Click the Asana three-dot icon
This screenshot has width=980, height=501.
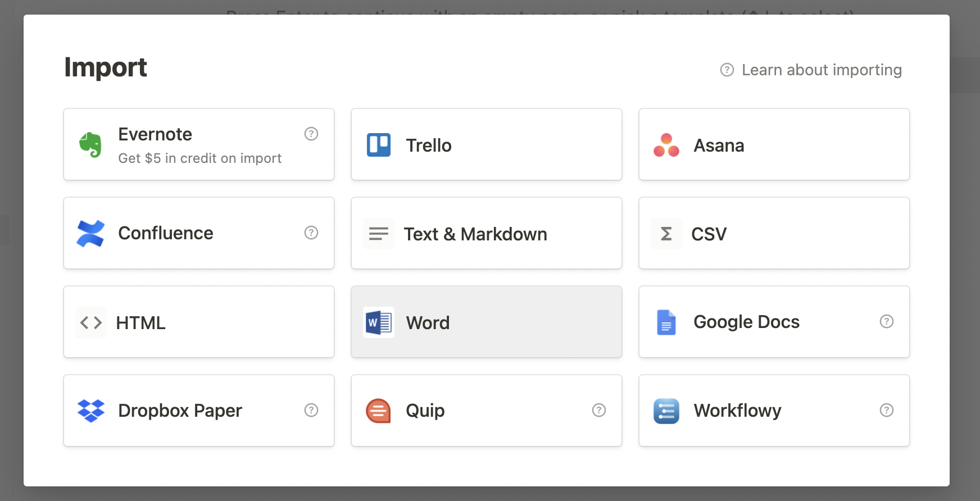pyautogui.click(x=666, y=145)
